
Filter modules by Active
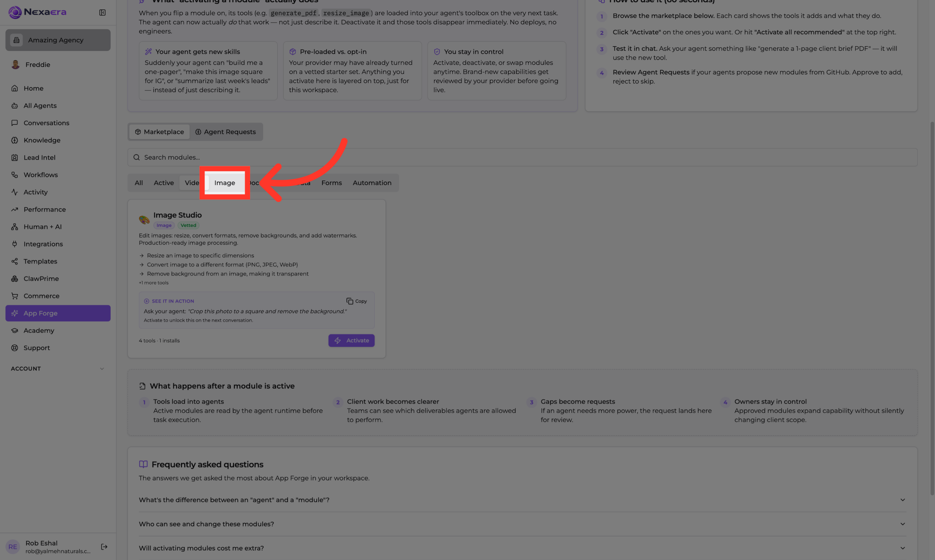click(164, 183)
